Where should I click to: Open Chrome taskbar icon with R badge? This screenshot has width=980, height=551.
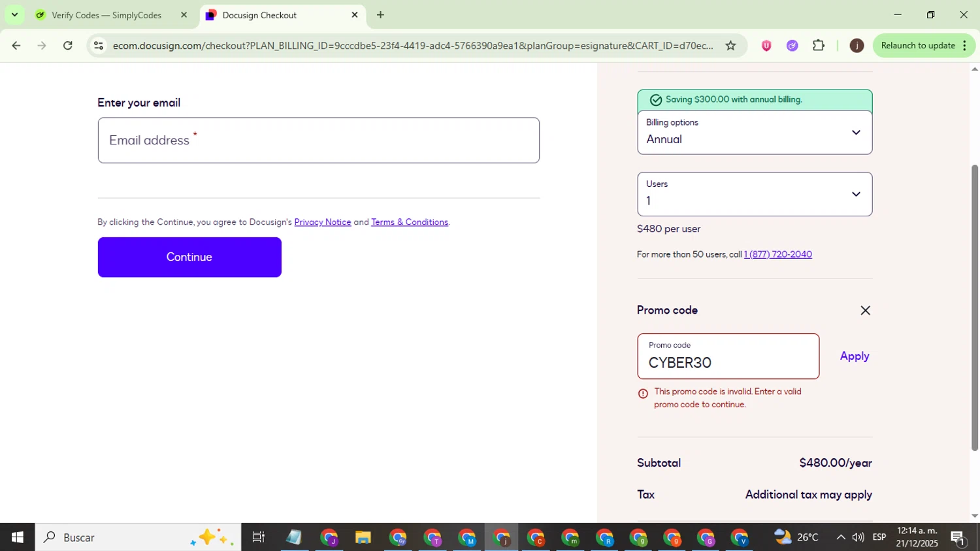tap(604, 537)
